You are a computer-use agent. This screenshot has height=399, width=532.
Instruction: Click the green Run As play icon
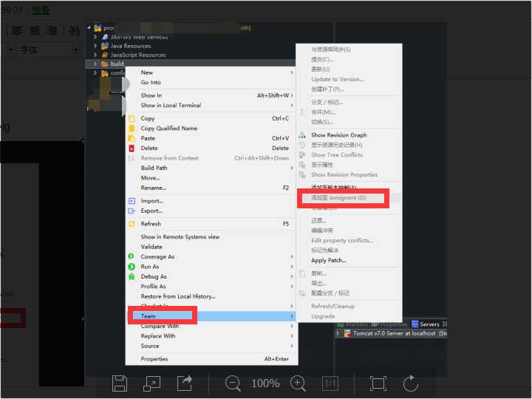click(x=132, y=267)
